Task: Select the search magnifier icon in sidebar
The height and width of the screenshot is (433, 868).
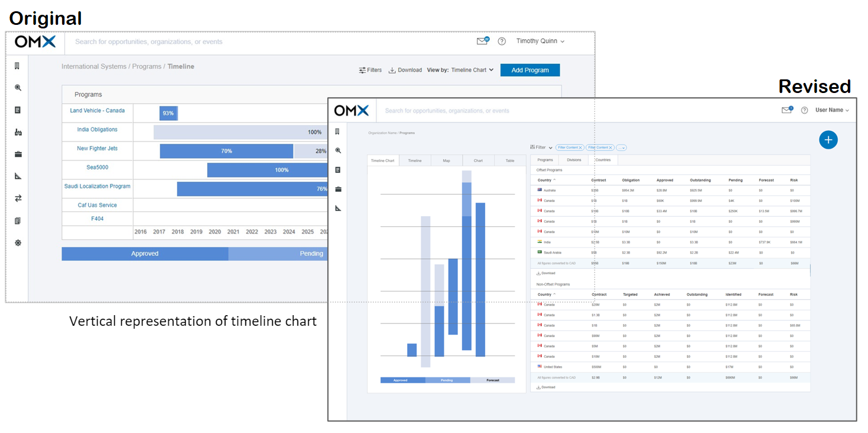Action: tap(17, 88)
